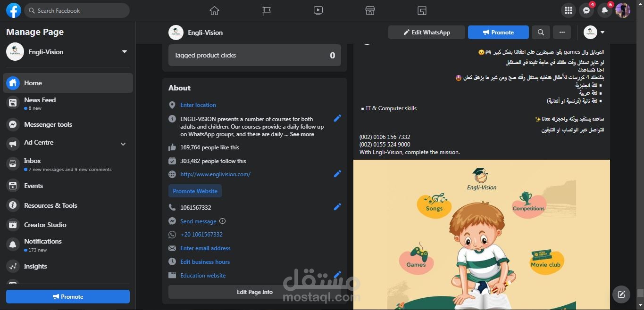644x310 pixels.
Task: Open Messenger chats icon with 4 badge
Action: pos(586,10)
